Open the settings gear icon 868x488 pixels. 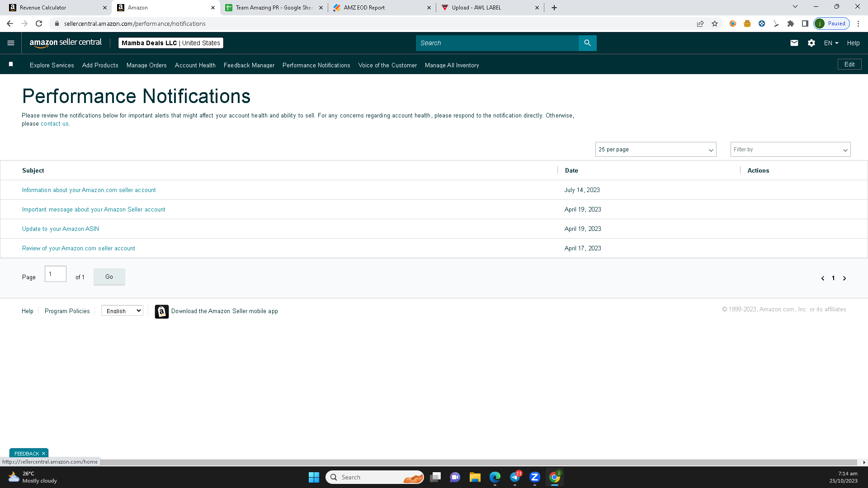click(811, 43)
